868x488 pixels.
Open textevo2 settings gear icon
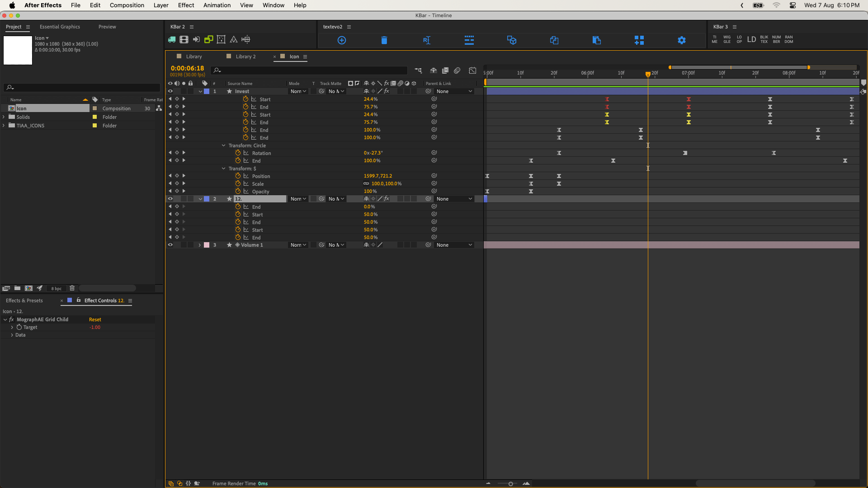pos(681,40)
